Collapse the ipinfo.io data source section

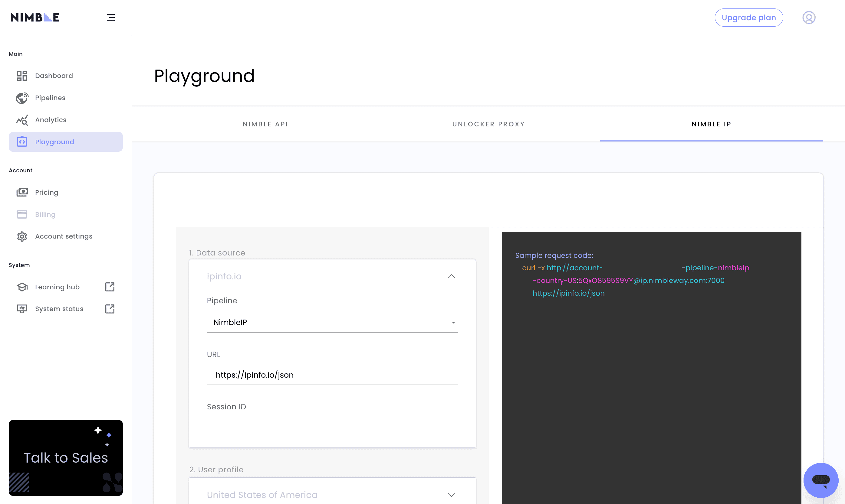451,276
